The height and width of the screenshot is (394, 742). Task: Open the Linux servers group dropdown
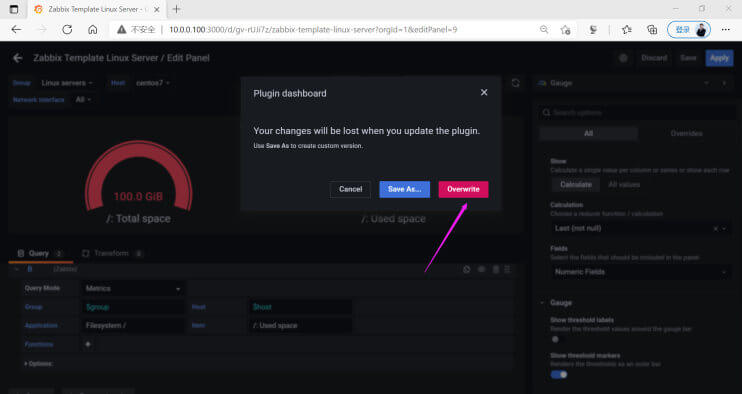(x=67, y=83)
